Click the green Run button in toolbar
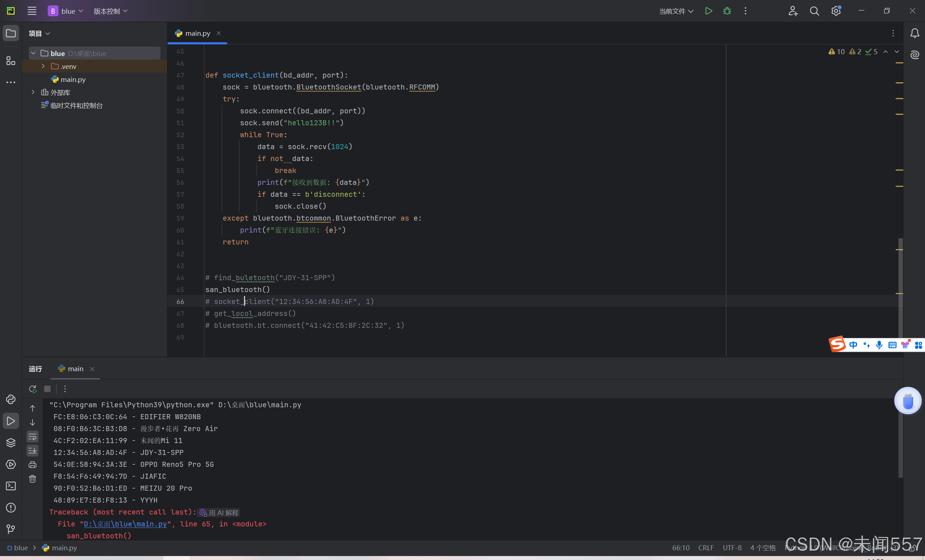The image size is (925, 560). [708, 11]
